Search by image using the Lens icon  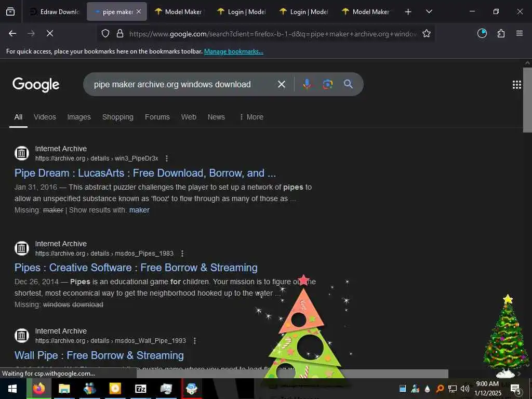click(328, 84)
